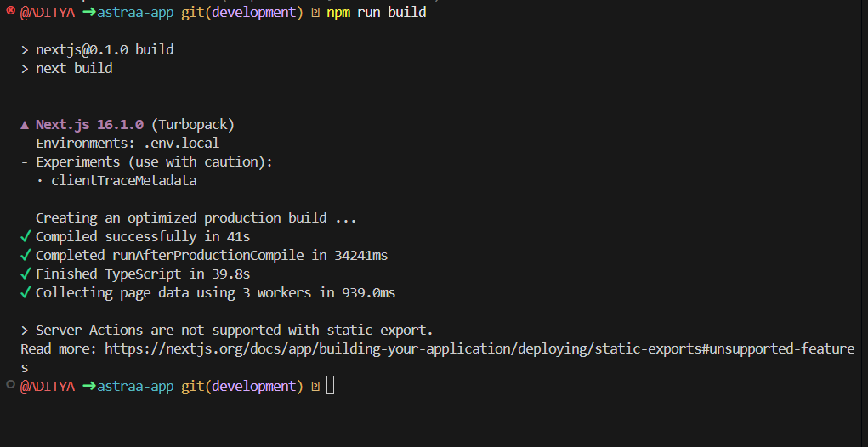868x447 pixels.
Task: Click the 'npm run build' command text
Action: (377, 12)
